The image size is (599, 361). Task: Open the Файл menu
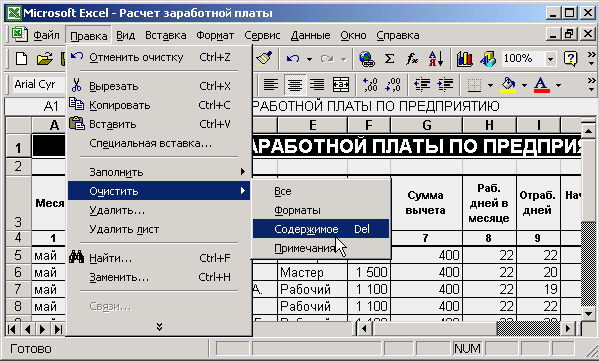[x=46, y=36]
